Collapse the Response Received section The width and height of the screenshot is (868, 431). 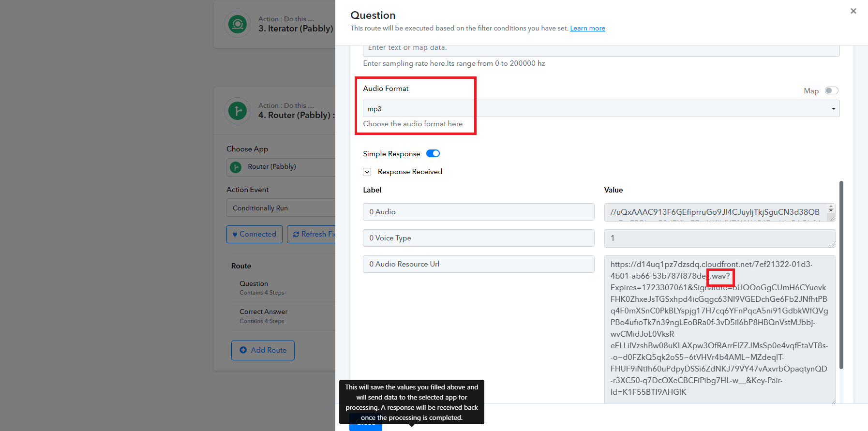click(367, 172)
